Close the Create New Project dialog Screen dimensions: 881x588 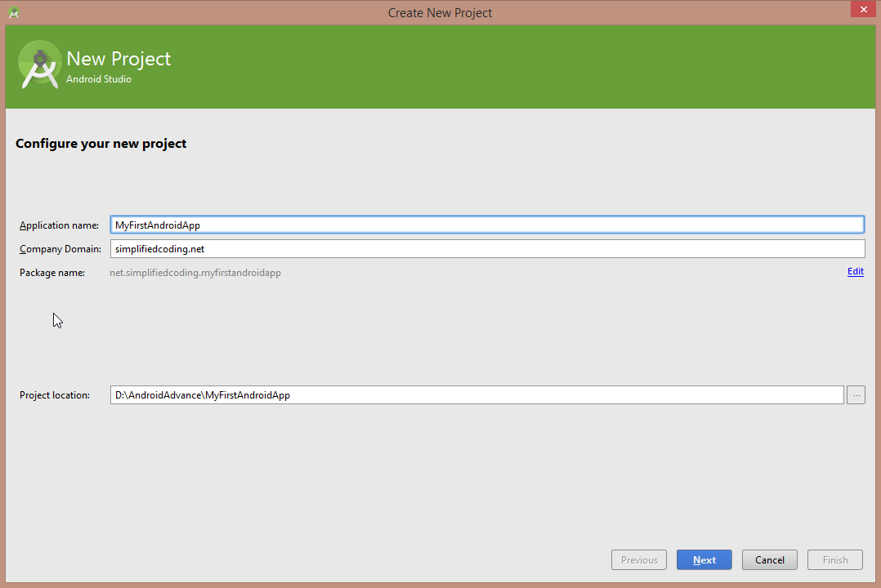[x=863, y=9]
